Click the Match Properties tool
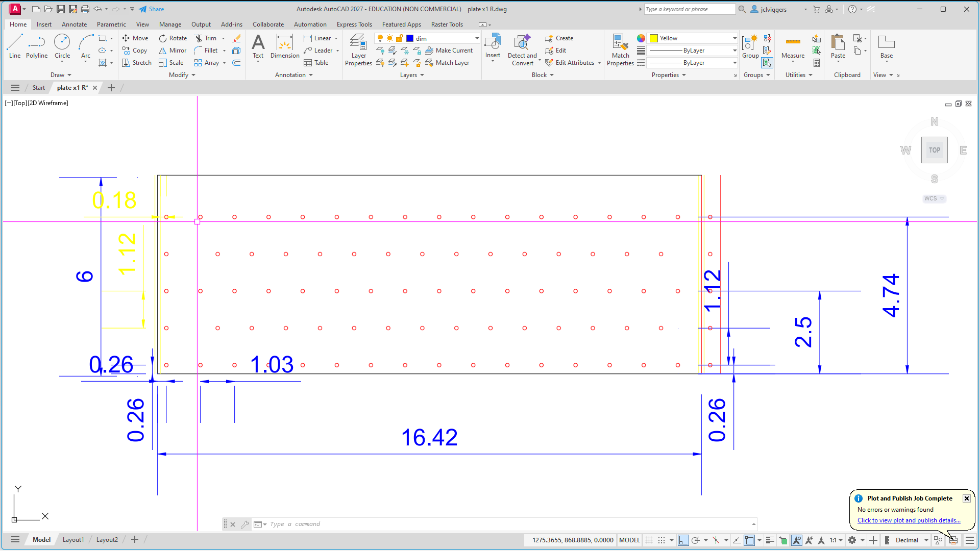The height and width of the screenshot is (551, 980). pos(620,50)
